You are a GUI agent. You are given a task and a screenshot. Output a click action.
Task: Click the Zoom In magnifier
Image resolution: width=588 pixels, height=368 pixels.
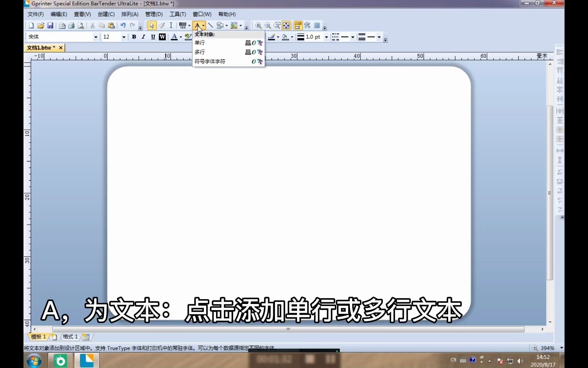259,26
